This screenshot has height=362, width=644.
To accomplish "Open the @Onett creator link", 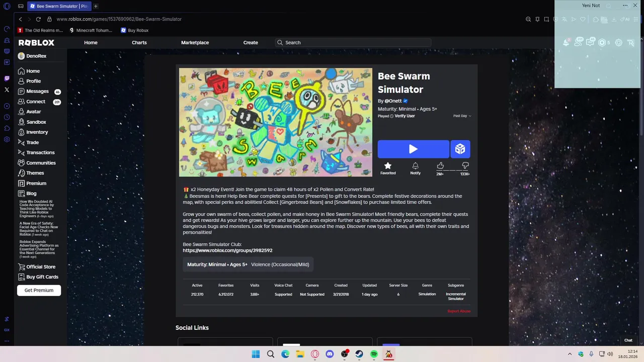I will 393,101.
